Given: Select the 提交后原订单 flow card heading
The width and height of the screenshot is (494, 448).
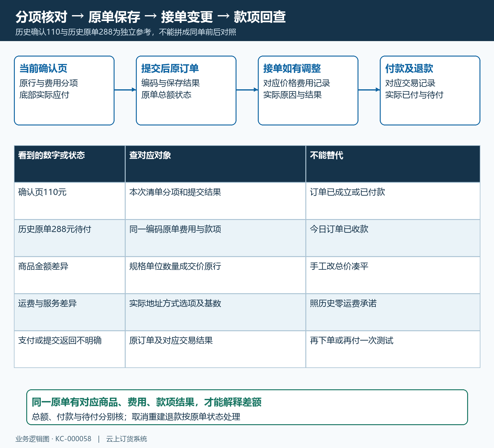Looking at the screenshot, I should click(x=170, y=68).
